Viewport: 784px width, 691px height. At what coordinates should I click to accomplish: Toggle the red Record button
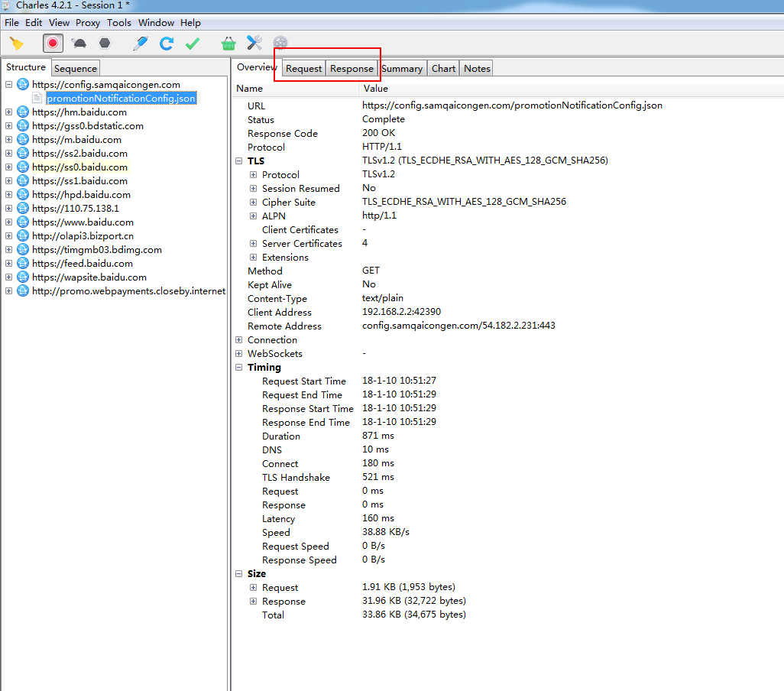[53, 44]
